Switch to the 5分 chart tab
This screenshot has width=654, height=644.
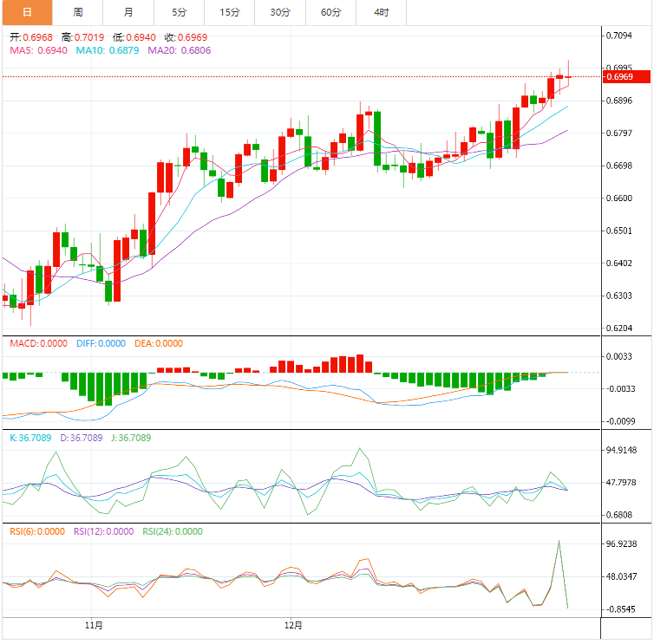[179, 12]
